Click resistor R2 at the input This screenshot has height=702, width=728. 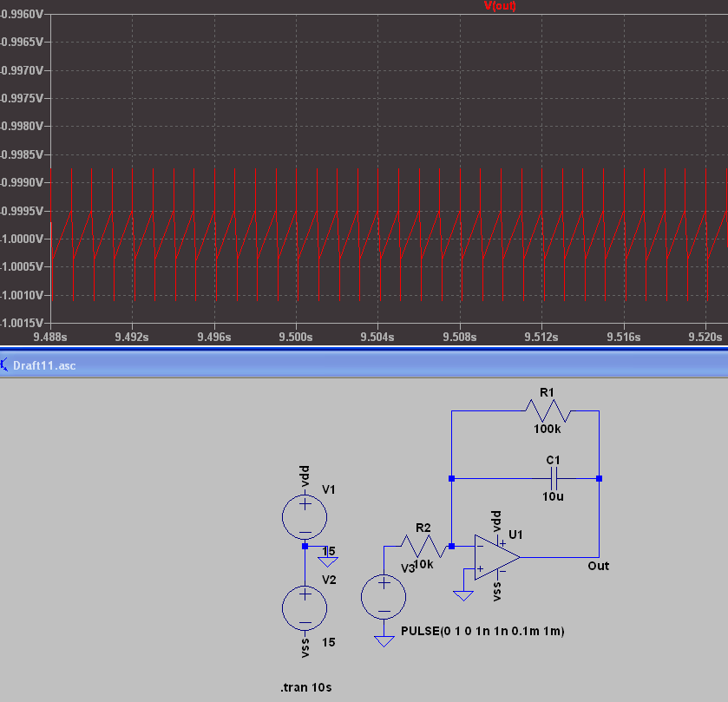(423, 547)
